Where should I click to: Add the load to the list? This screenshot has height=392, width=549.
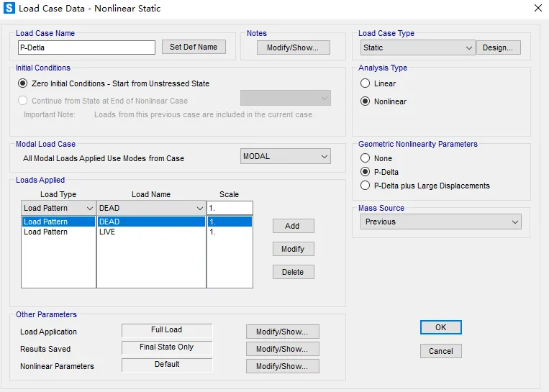(x=293, y=226)
